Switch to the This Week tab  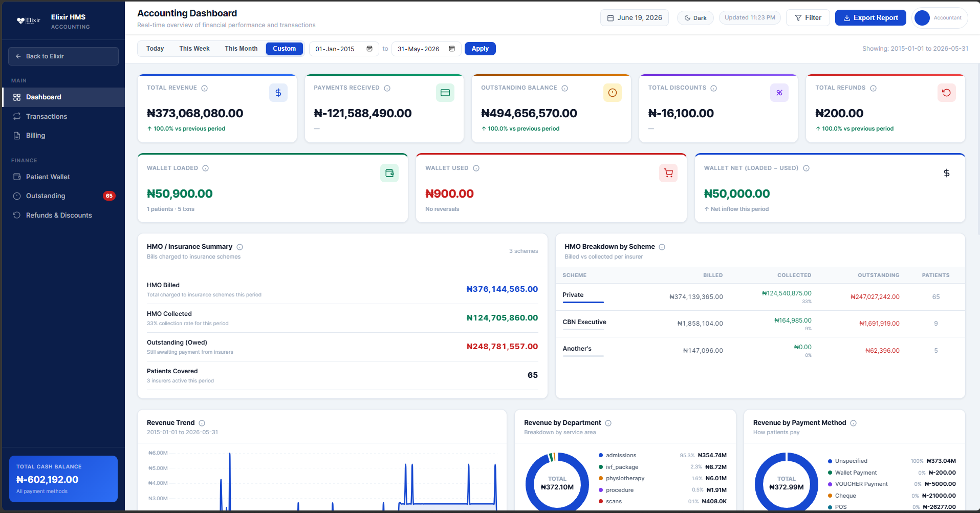(194, 49)
